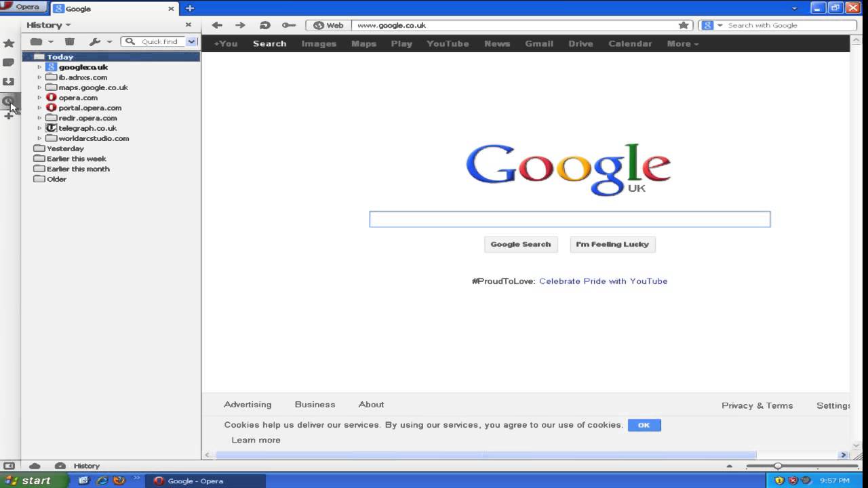868x488 pixels.
Task: Click the Opera Turbo icon in status bar
Action: pyautogui.click(x=60, y=466)
